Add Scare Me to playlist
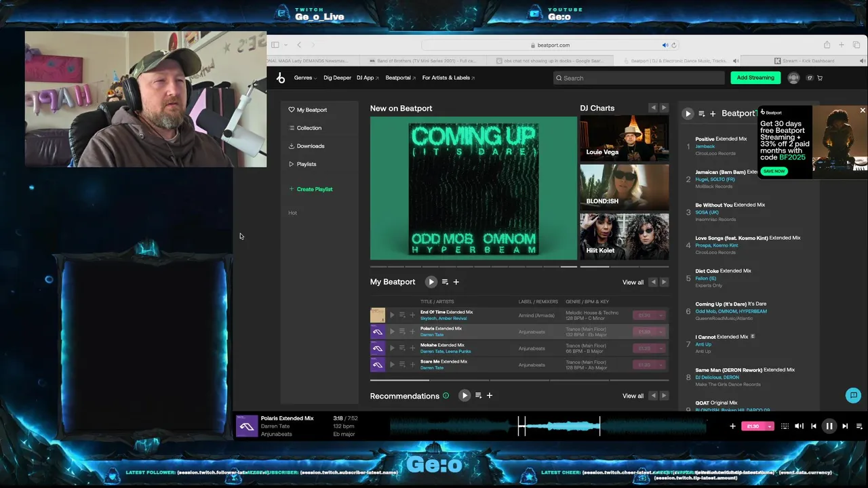The image size is (868, 488). [x=412, y=365]
